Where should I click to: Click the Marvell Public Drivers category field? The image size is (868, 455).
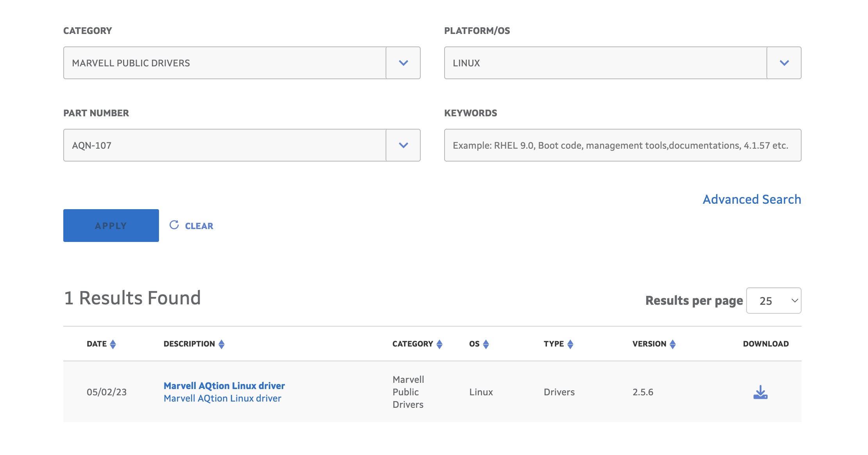pos(225,63)
